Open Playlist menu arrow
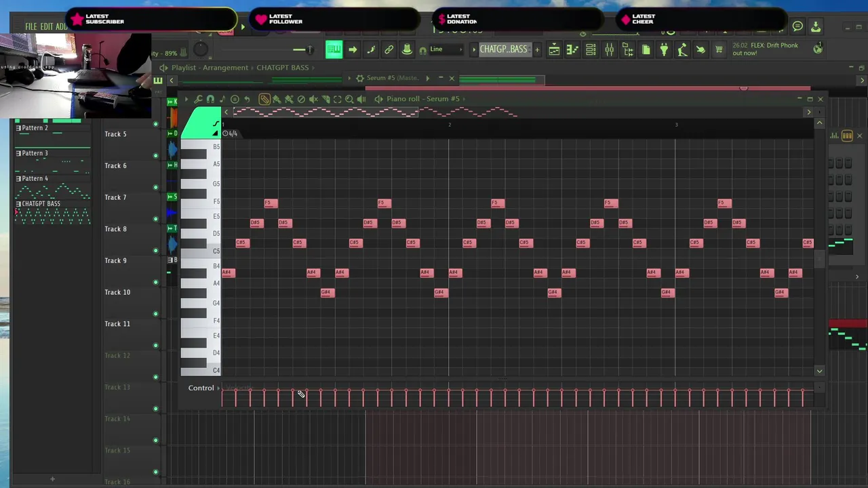The height and width of the screenshot is (488, 868). pos(163,68)
